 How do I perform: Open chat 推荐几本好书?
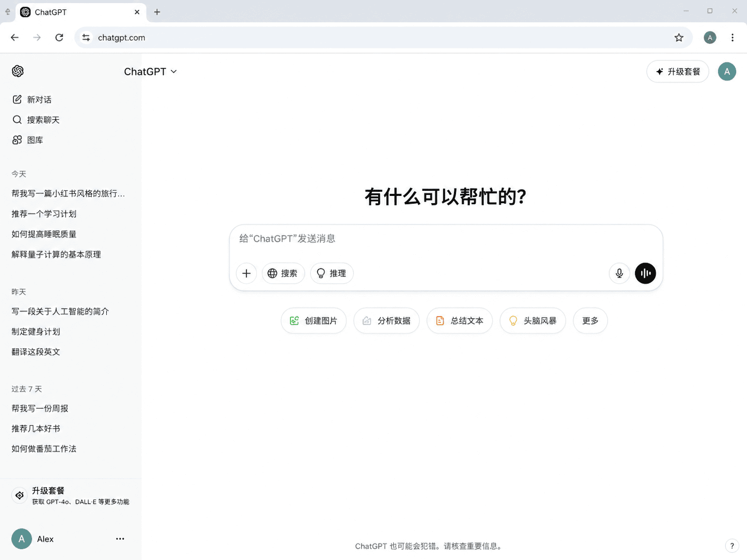36,429
